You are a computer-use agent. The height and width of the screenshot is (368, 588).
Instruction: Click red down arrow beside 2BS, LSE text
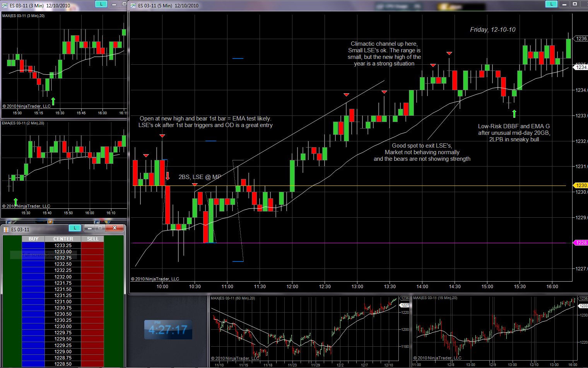(x=168, y=176)
